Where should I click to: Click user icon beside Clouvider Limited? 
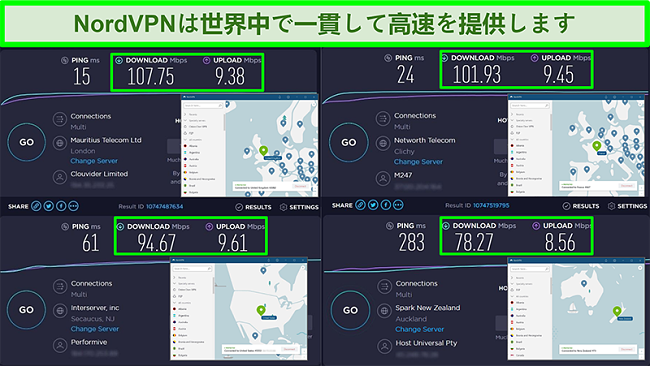tap(60, 177)
